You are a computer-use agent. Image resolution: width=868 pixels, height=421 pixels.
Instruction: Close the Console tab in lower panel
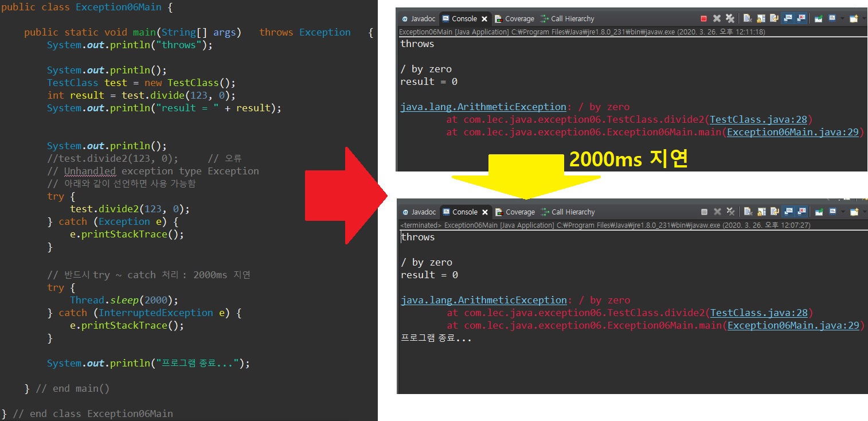pos(484,212)
